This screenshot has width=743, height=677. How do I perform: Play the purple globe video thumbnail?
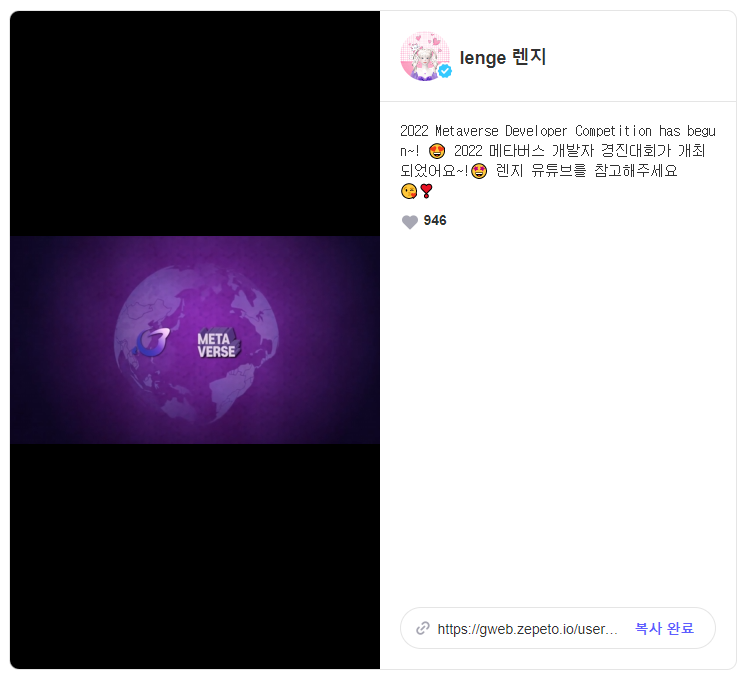(x=195, y=340)
